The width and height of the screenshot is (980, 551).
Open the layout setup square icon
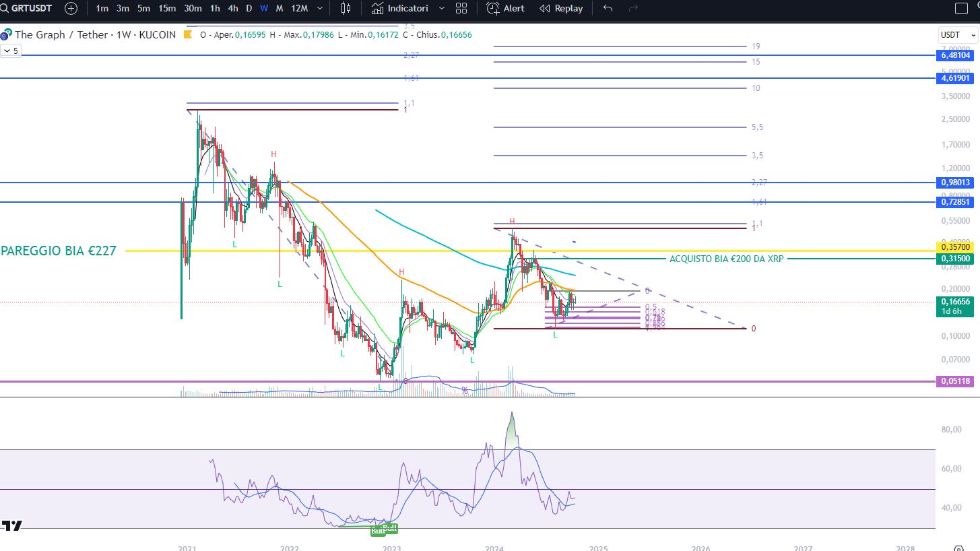[x=961, y=8]
